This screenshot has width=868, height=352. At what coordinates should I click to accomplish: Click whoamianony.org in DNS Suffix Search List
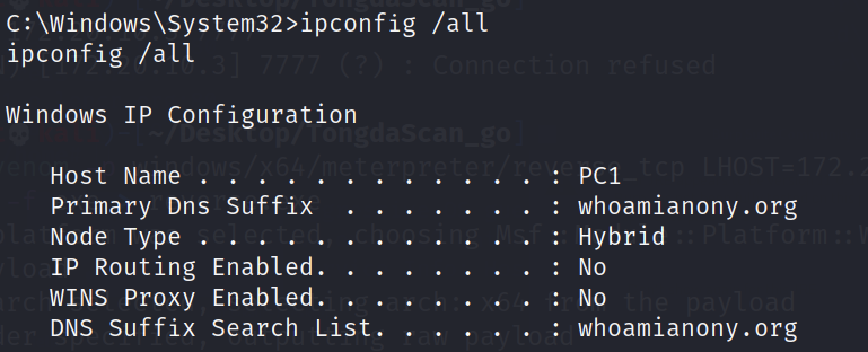tap(687, 328)
